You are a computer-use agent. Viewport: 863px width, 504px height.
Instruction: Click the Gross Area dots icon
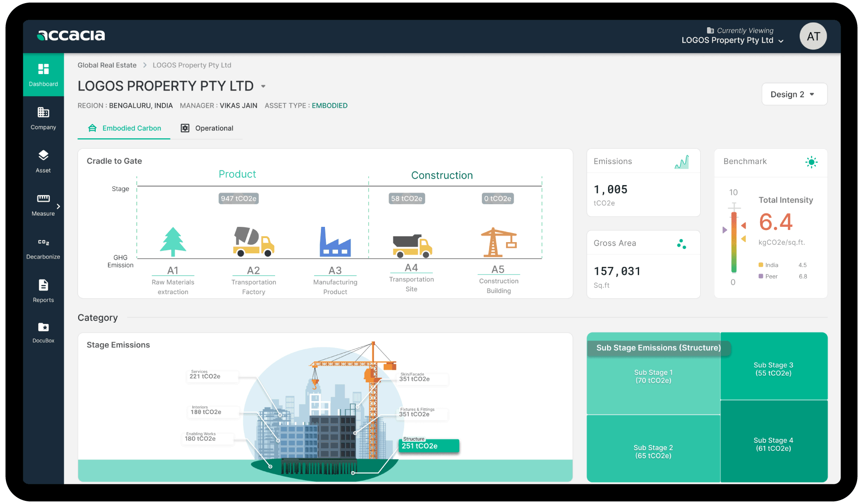click(x=681, y=244)
